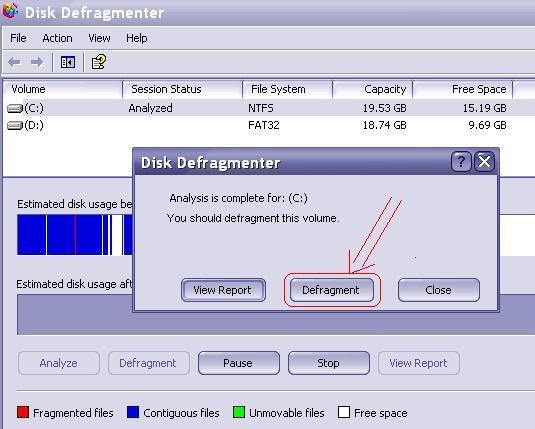Image resolution: width=535 pixels, height=429 pixels.
Task: Close the analysis dialog with X
Action: (x=485, y=162)
